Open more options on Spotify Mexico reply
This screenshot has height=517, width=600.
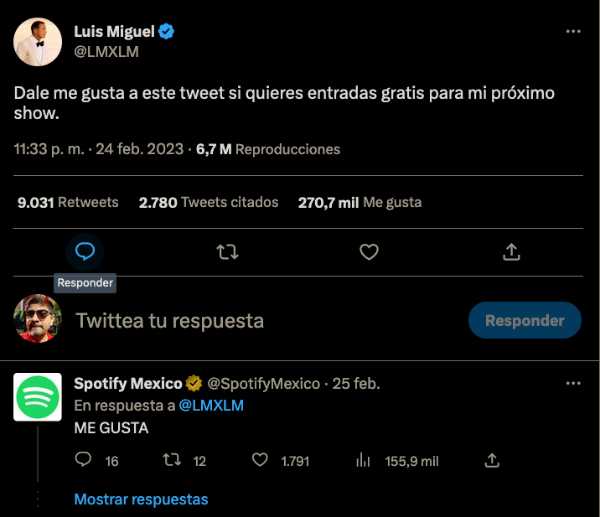pos(573,383)
